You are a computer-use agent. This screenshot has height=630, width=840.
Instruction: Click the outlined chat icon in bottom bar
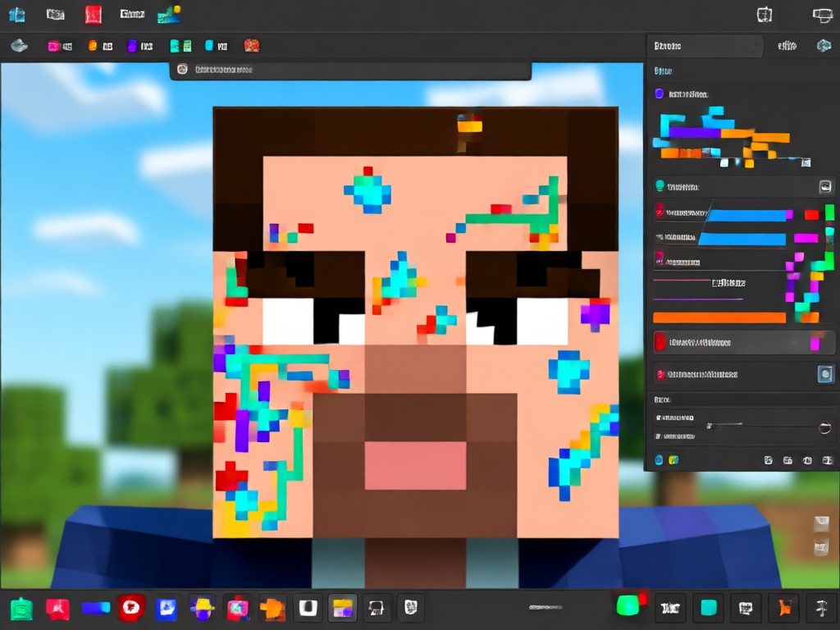(x=377, y=608)
